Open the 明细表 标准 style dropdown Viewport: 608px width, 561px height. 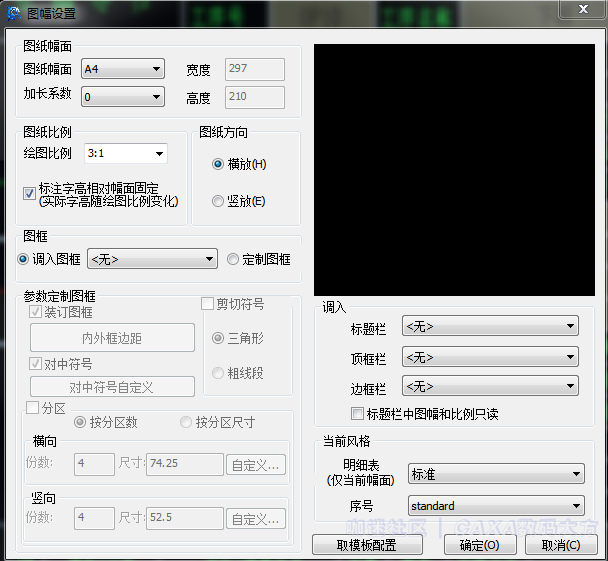496,474
